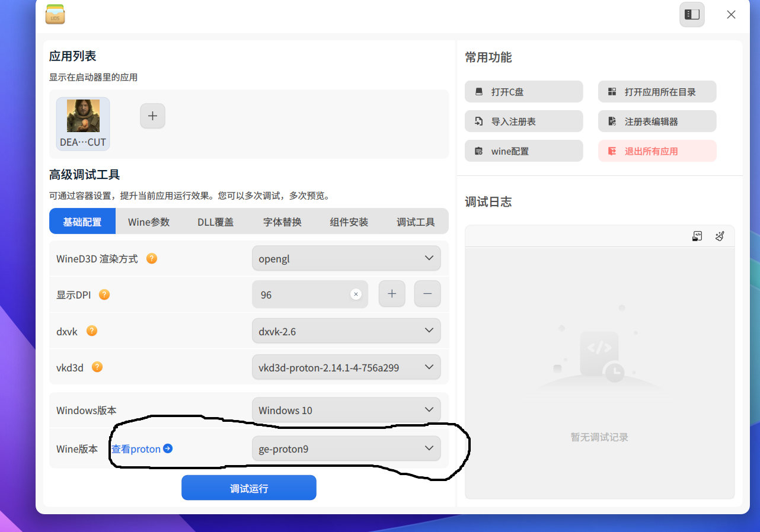This screenshot has width=760, height=532.
Task: Click the 打开应用所在目录 button
Action: (x=657, y=92)
